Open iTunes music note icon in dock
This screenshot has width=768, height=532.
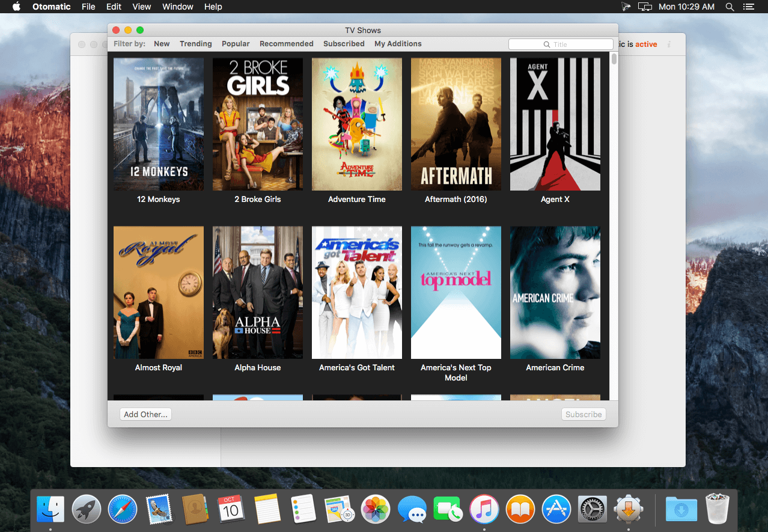(484, 509)
